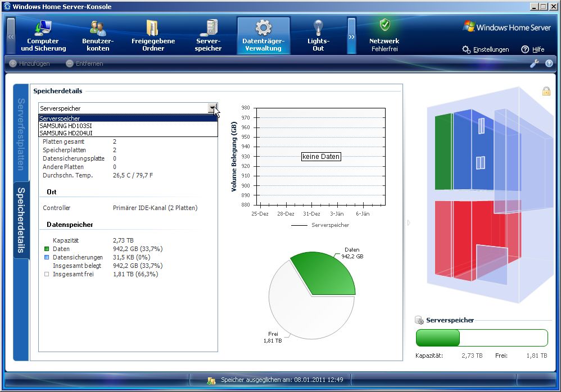Click the title bar house icon
Image resolution: width=561 pixels, height=392 pixels.
click(7, 6)
